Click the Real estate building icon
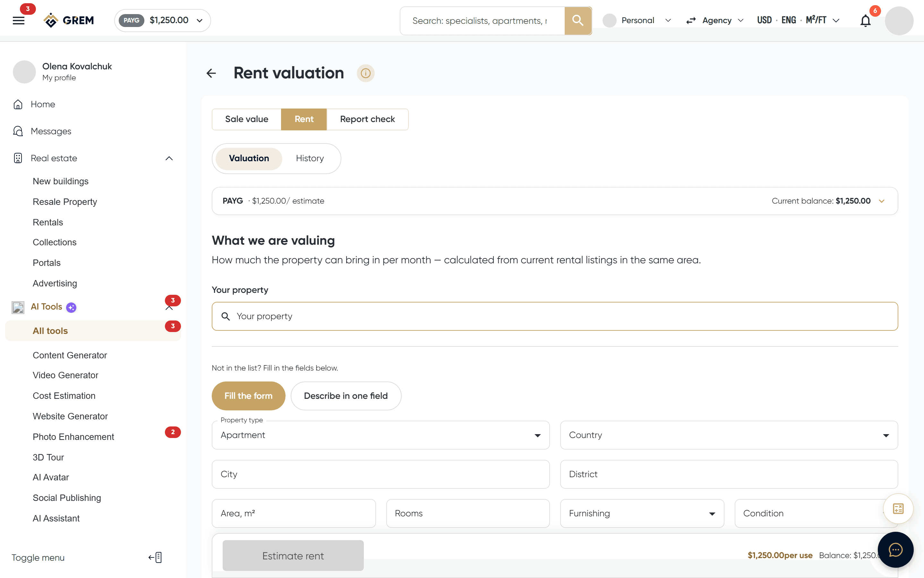 [18, 158]
